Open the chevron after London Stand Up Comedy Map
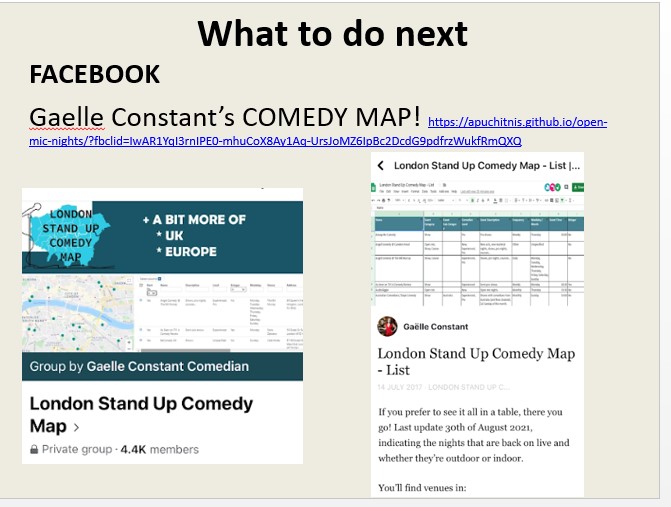671x507 pixels. pos(76,428)
